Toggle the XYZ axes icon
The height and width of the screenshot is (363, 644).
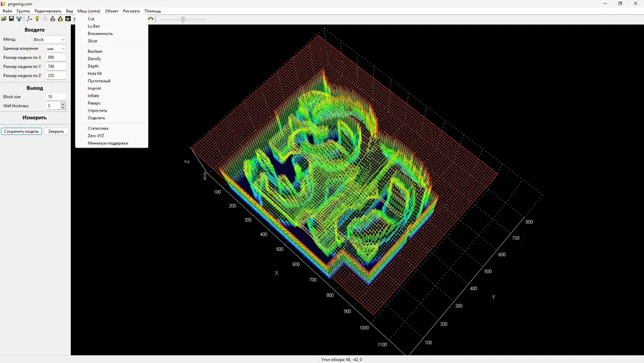pyautogui.click(x=29, y=19)
